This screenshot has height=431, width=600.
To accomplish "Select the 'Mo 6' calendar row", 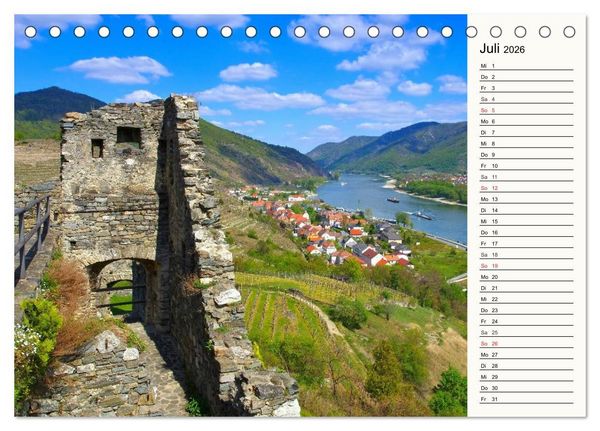I will point(527,121).
